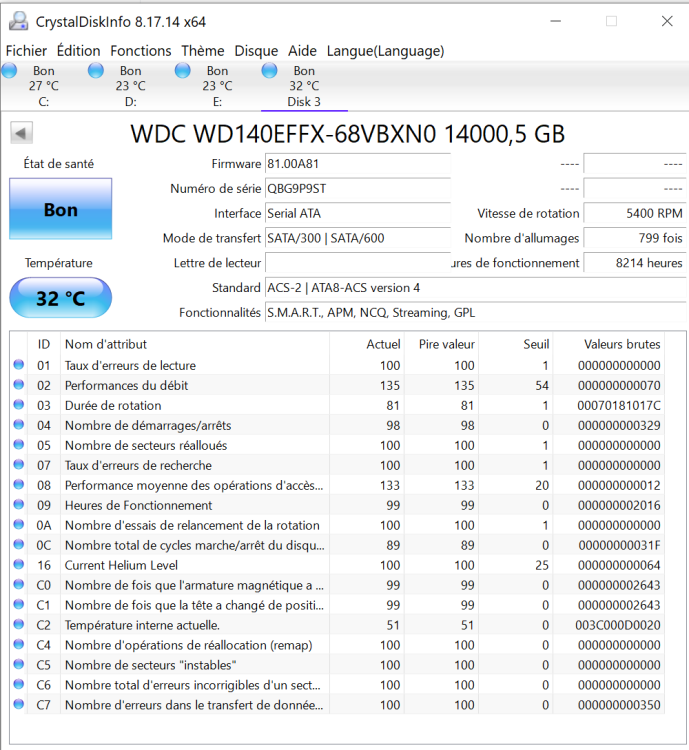Click the previous disk arrow button
The height and width of the screenshot is (750, 689).
coord(21,133)
